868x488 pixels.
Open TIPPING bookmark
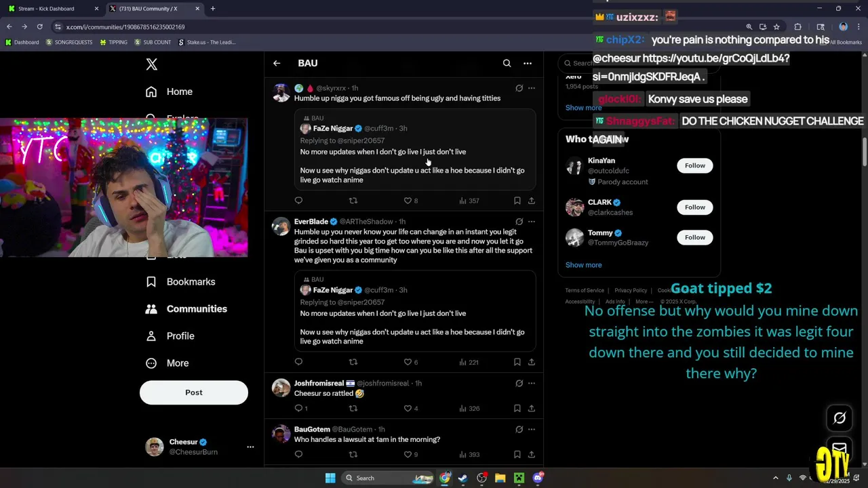click(x=113, y=42)
